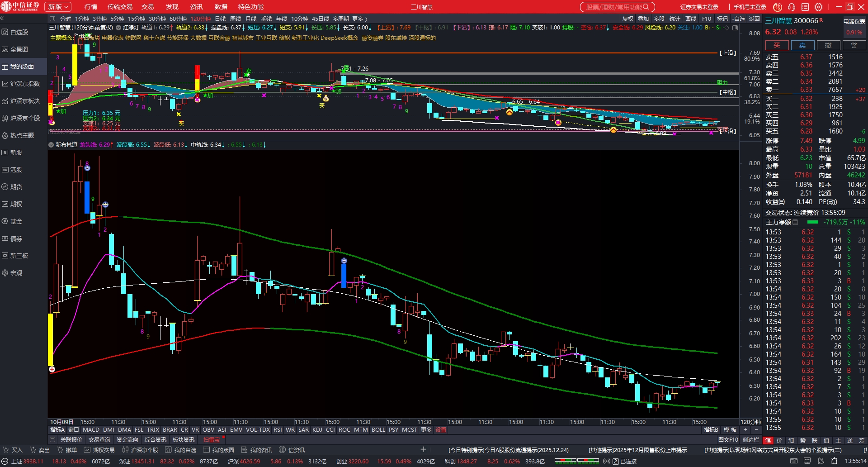Open 我的自选 in the bottom toolbar
Viewport: 868px width, 467px height.
(181, 450)
